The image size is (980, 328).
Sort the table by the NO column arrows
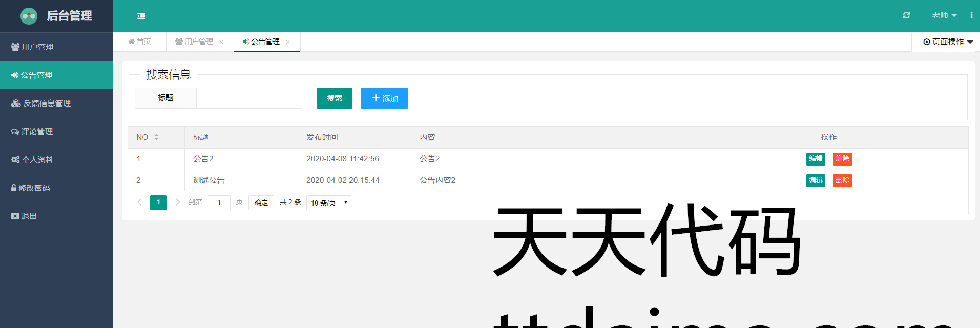[156, 137]
